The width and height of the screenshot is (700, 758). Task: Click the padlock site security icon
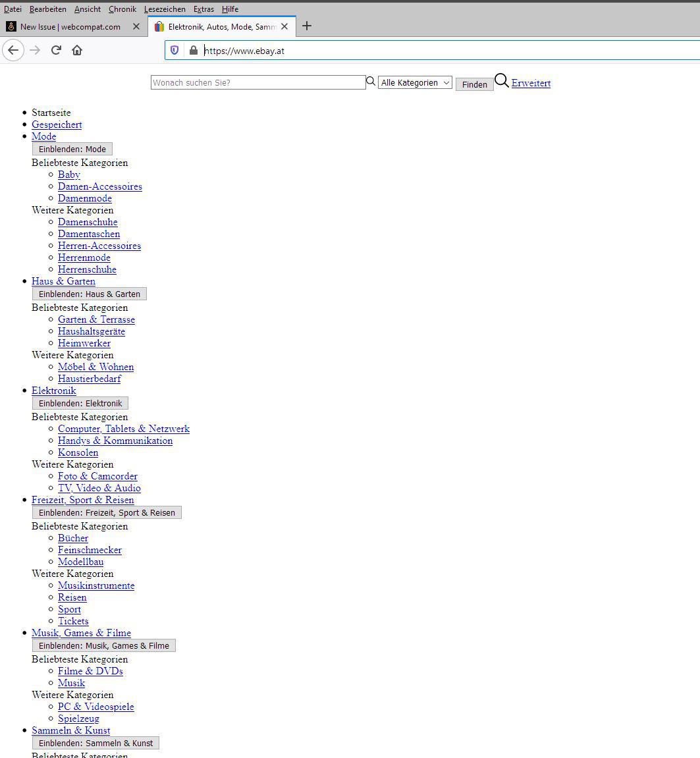point(193,50)
